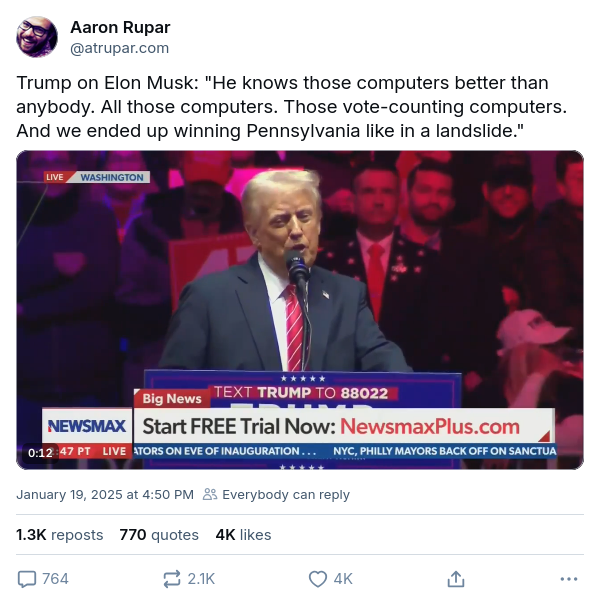600x605 pixels.
Task: Click the January 19, 2025 timestamp
Action: pyautogui.click(x=105, y=495)
